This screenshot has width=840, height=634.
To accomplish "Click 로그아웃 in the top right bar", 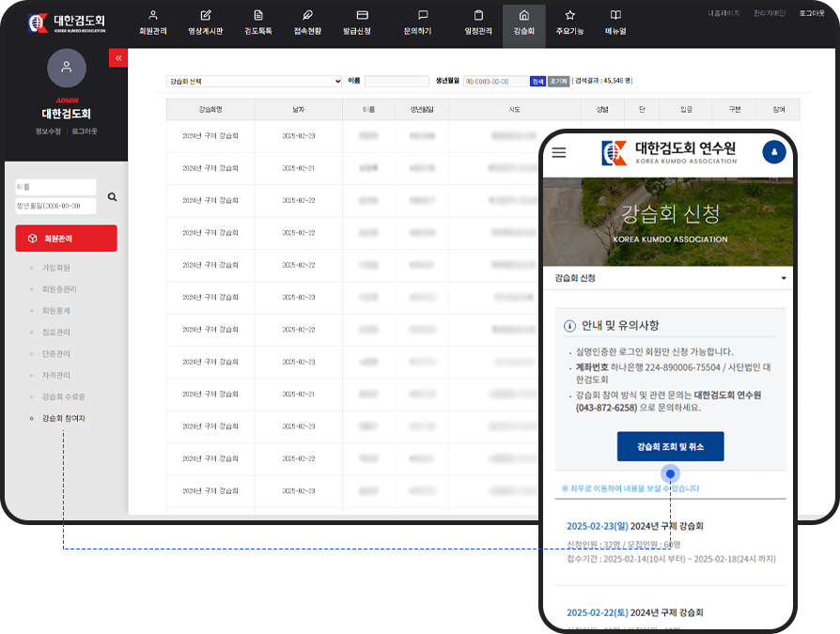I will click(x=812, y=13).
